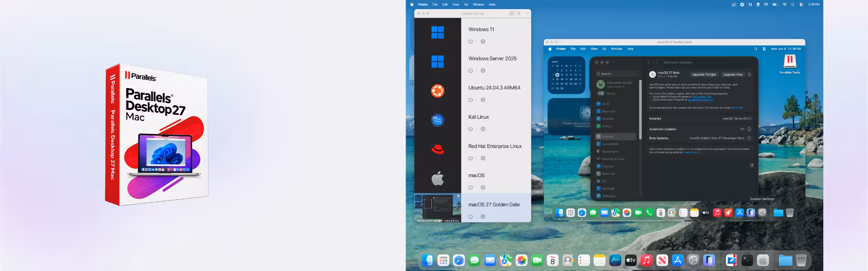
Task: Open Automatic Updates info icon
Action: point(749,129)
